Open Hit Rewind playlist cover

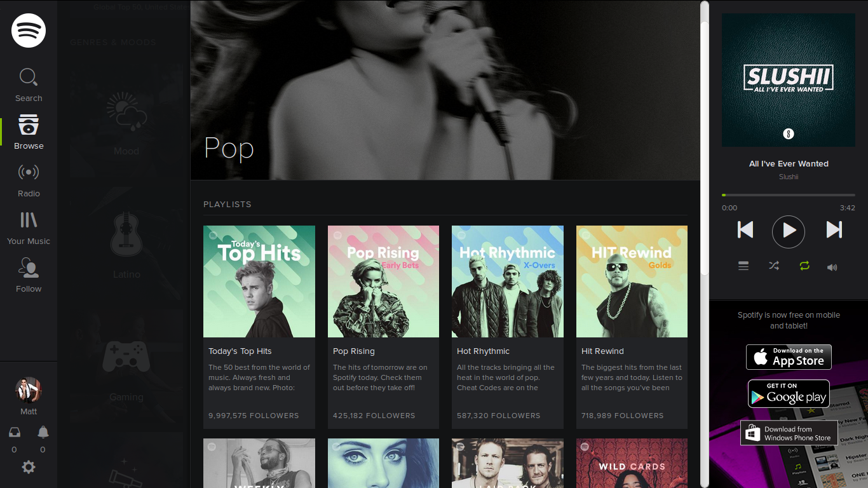[632, 281]
